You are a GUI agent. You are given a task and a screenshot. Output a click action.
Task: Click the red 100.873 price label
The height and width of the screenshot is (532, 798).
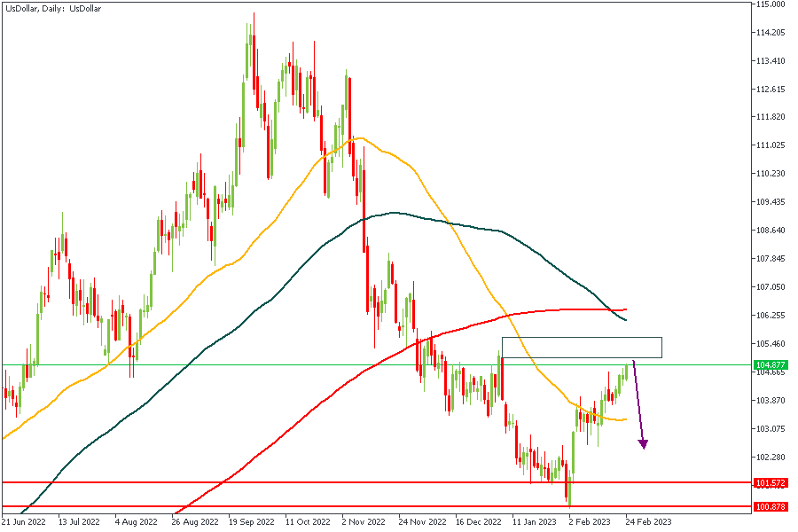coord(769,506)
